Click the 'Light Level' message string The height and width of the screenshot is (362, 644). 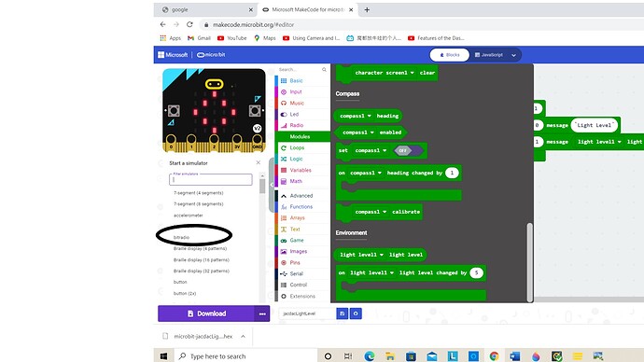point(595,125)
